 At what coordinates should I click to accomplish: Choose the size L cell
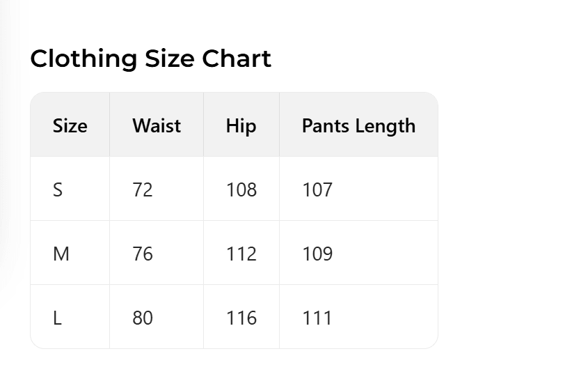pyautogui.click(x=57, y=318)
